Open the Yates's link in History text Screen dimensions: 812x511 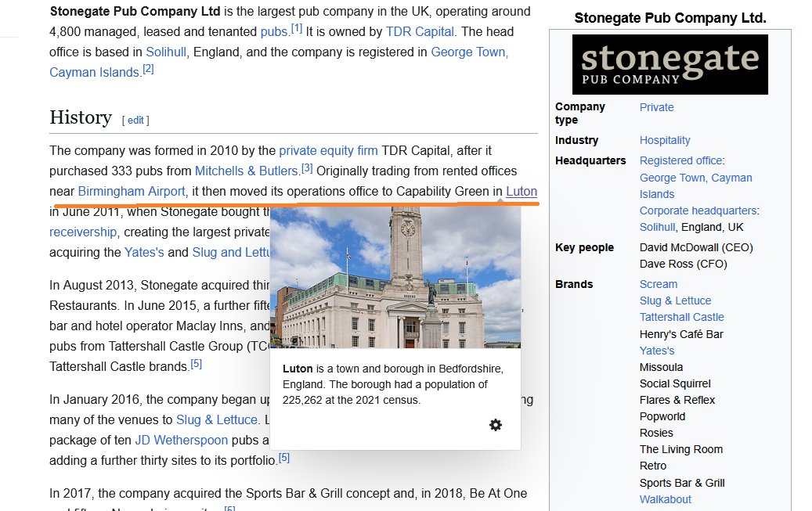click(144, 252)
